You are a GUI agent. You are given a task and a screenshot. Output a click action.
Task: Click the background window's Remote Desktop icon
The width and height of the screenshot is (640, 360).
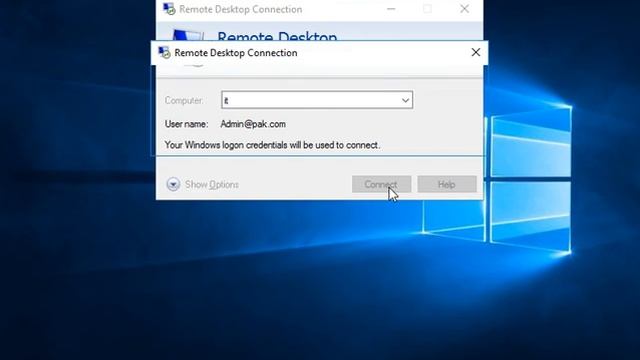click(169, 9)
